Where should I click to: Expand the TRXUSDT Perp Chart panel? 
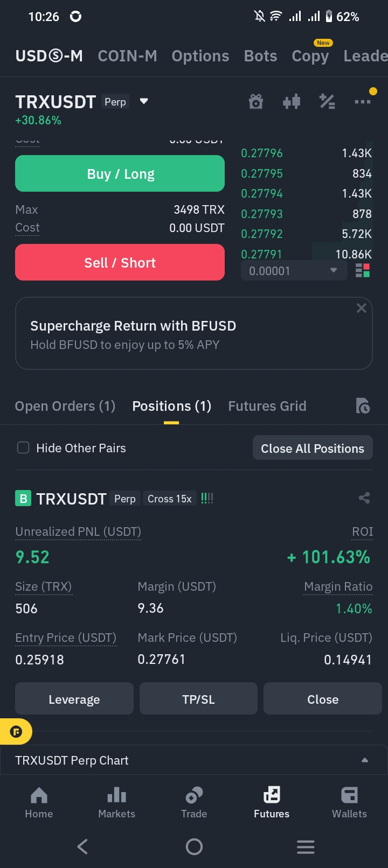click(194, 760)
